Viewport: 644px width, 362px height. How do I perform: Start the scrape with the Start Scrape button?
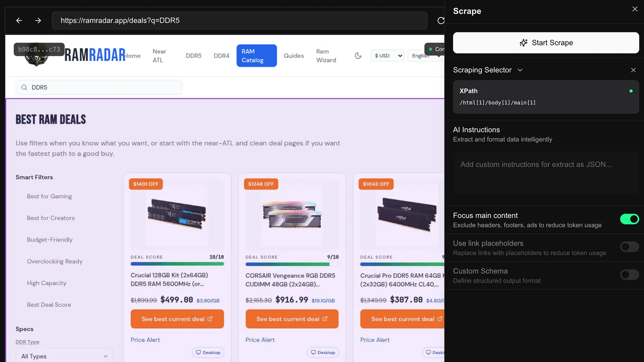click(x=546, y=43)
